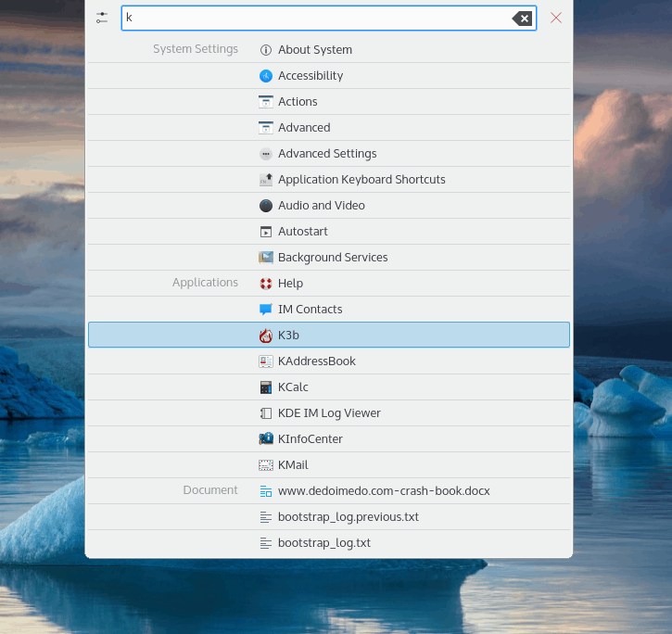Open the Autostart settings entry
672x634 pixels.
point(329,232)
